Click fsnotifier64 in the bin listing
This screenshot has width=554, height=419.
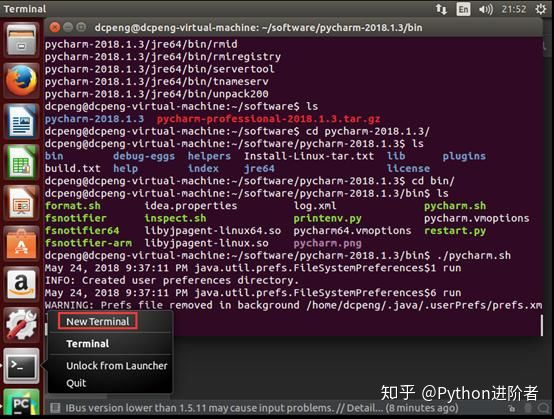click(82, 231)
